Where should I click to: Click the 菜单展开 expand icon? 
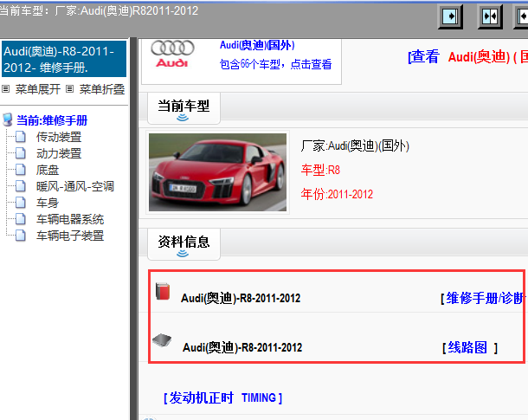pos(6,89)
